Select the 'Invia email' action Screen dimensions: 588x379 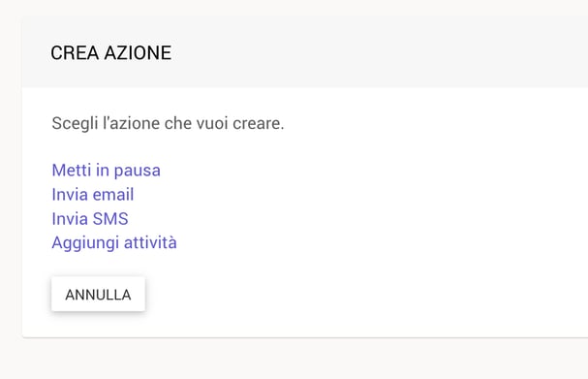coord(93,195)
